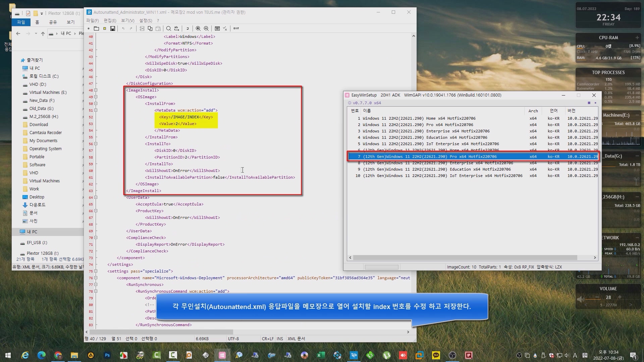644x362 pixels.
Task: Open the 파일 tab in File Explorer
Action: [21, 22]
